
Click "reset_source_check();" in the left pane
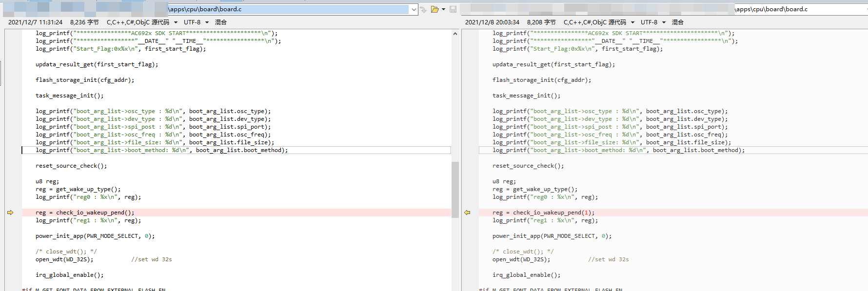coord(71,166)
